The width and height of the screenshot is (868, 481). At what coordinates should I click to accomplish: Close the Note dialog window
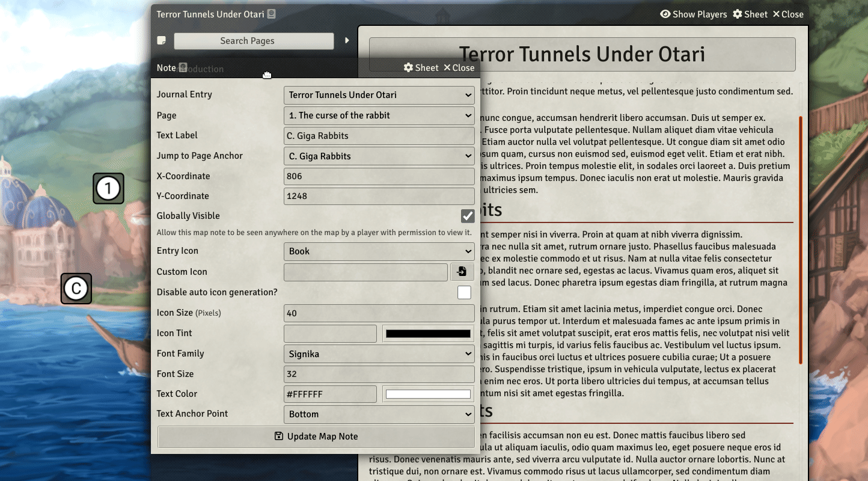pos(459,68)
